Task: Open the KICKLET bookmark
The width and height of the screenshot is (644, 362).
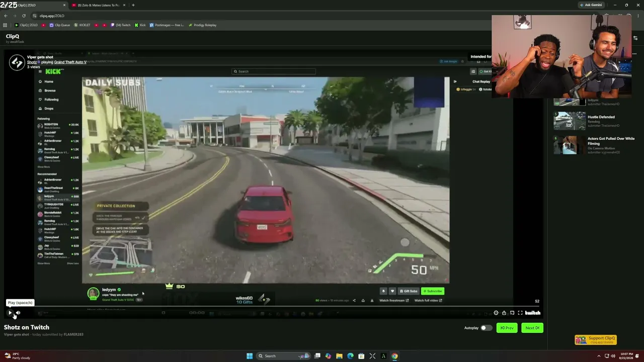Action: (83, 25)
